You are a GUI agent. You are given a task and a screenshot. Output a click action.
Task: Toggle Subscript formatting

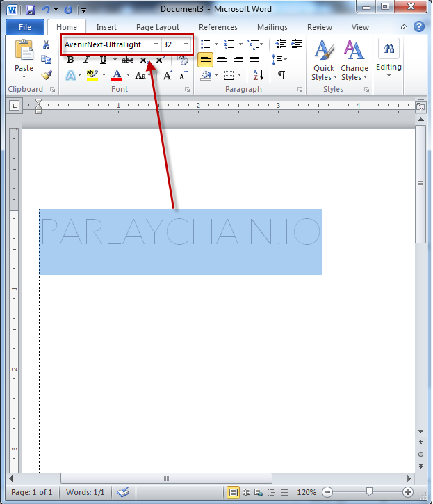click(144, 60)
